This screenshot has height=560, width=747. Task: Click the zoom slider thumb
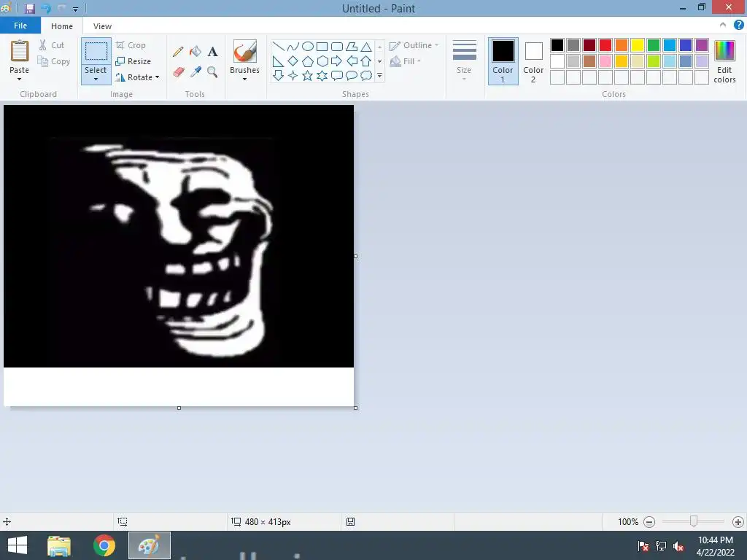[x=694, y=521]
